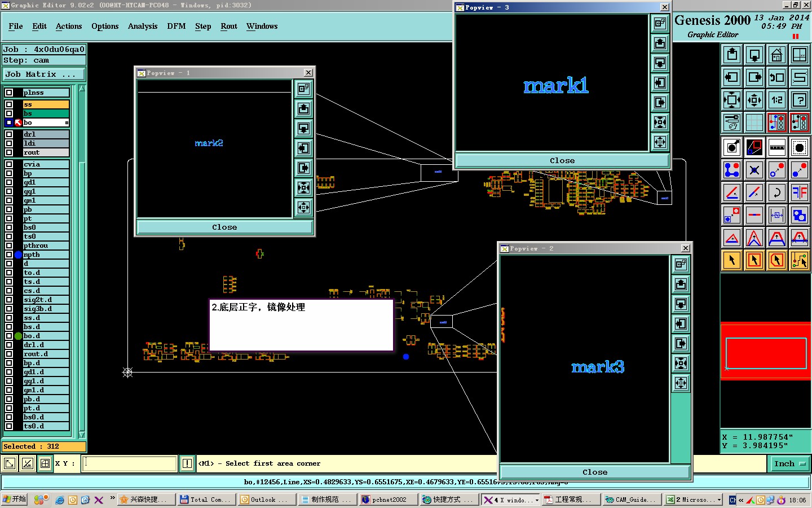Click layer list scroll up arrow

(x=82, y=89)
